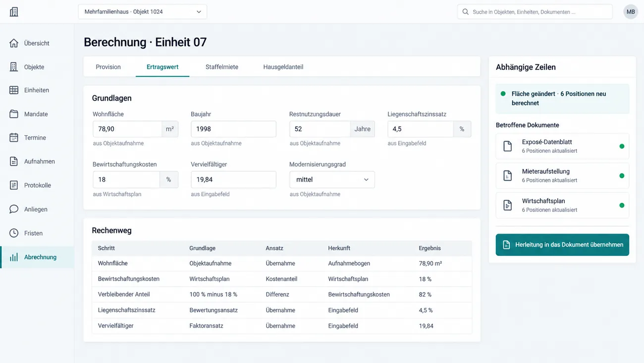Click the Liegenschaftszinssatz input showing 4,5
This screenshot has width=644, height=363.
(421, 129)
